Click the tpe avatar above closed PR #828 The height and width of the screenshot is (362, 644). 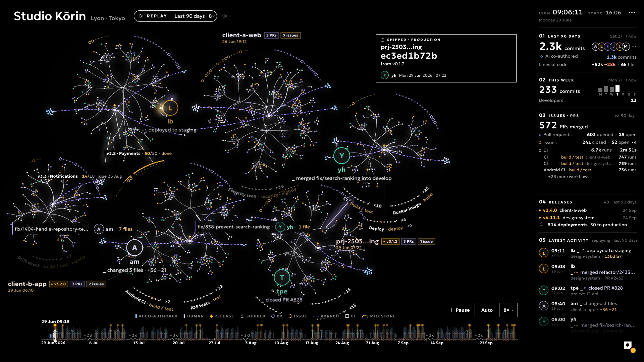pos(282,278)
